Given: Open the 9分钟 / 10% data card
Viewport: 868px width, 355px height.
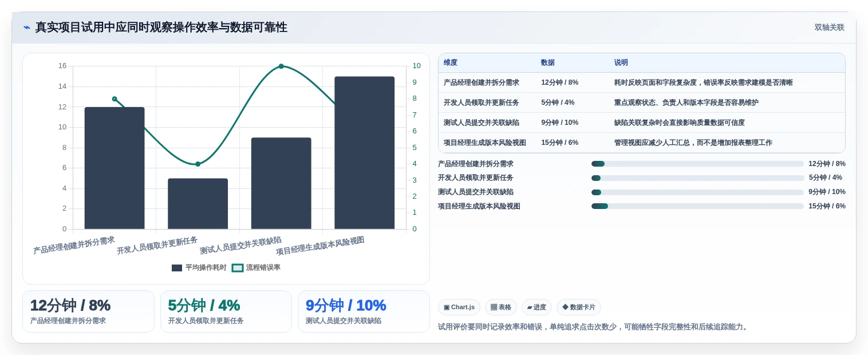Looking at the screenshot, I should point(364,311).
